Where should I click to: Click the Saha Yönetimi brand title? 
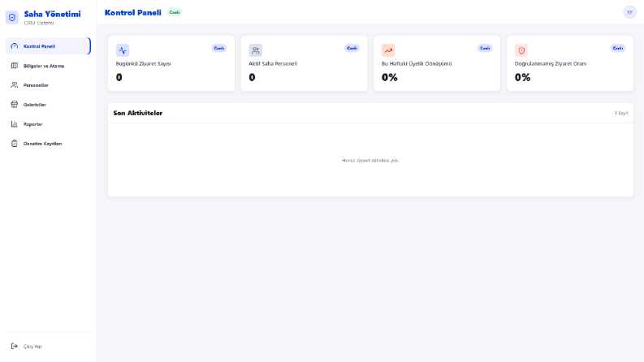pyautogui.click(x=52, y=14)
